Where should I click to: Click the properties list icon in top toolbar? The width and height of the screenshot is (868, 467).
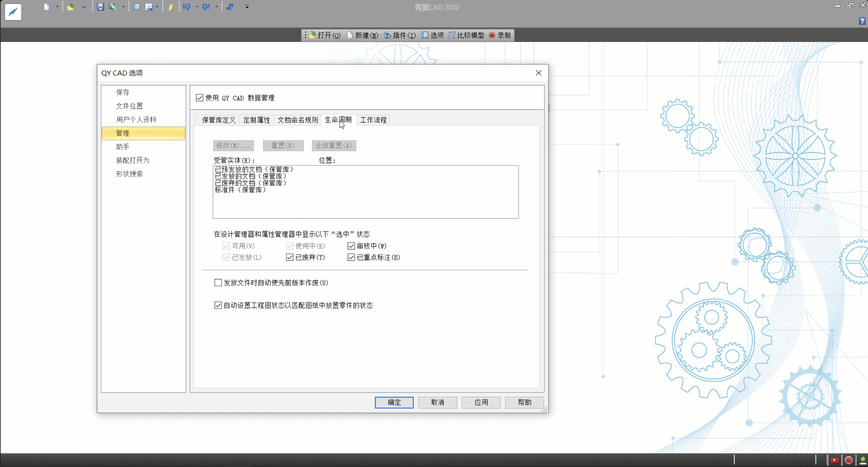[x=136, y=7]
